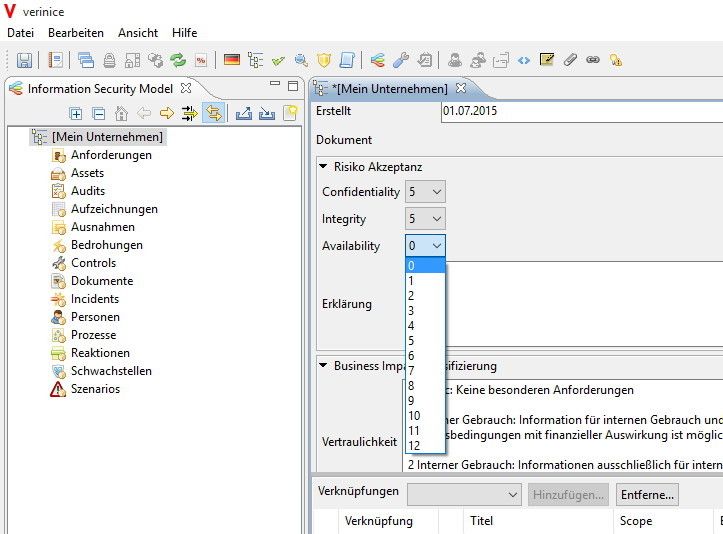Click the German flag toolbar icon
This screenshot has width=723, height=534.
click(x=232, y=59)
